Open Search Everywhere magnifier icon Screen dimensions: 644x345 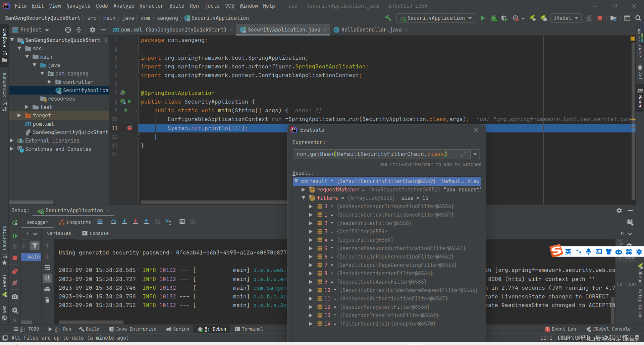[638, 18]
